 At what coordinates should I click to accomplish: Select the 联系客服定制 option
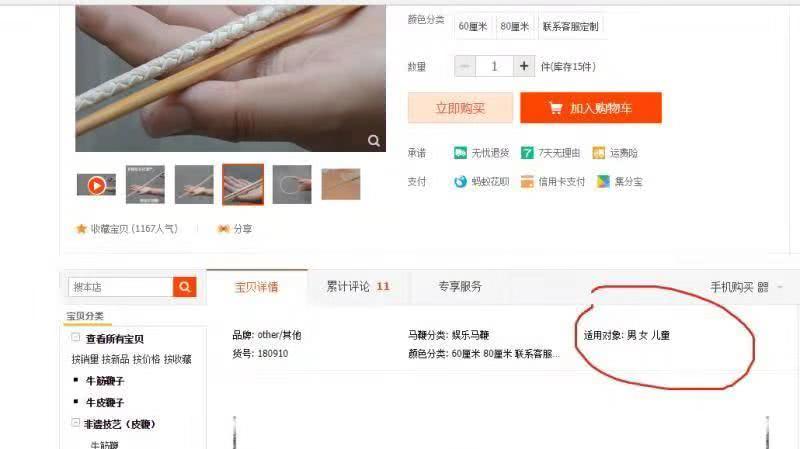(x=570, y=27)
